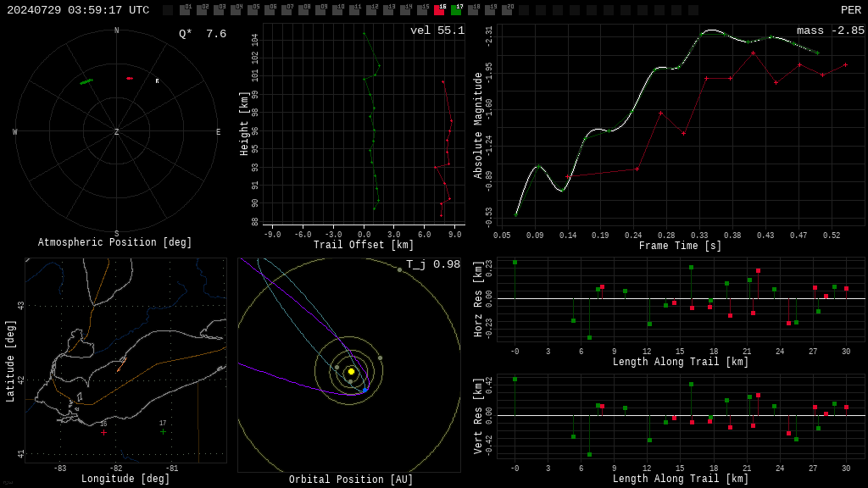868x488 pixels.
Task: Click station indicator square 14
Action: click(x=405, y=10)
